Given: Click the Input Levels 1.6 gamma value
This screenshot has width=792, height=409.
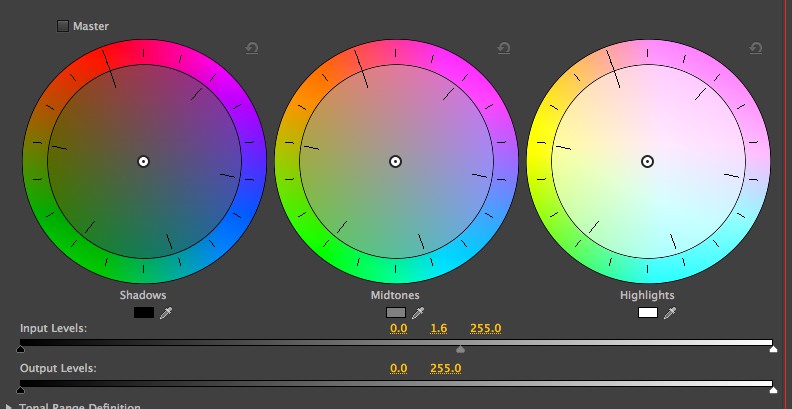Looking at the screenshot, I should (438, 329).
